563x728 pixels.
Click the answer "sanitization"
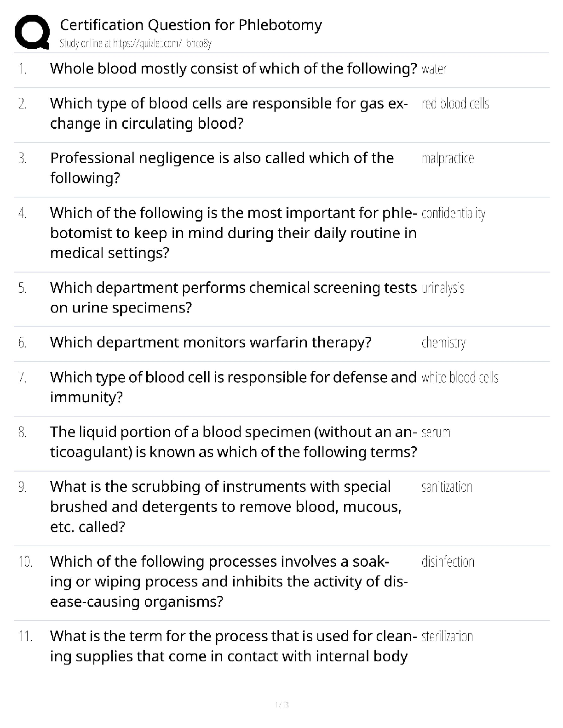(x=447, y=487)
